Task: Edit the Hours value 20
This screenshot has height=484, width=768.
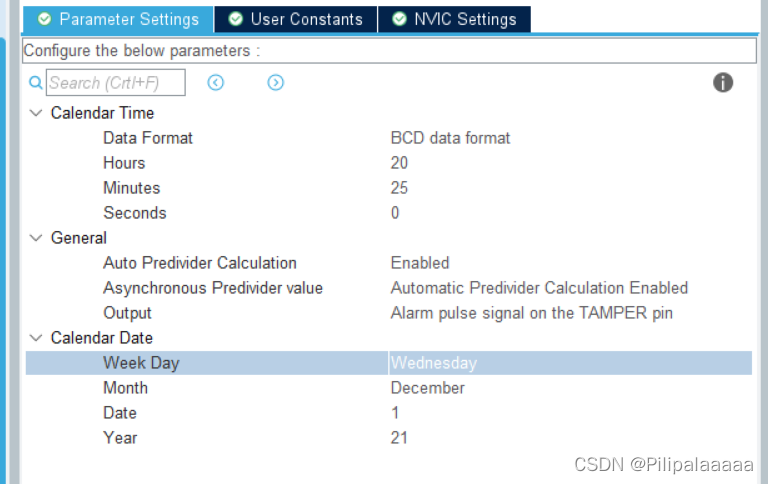Action: tap(399, 163)
